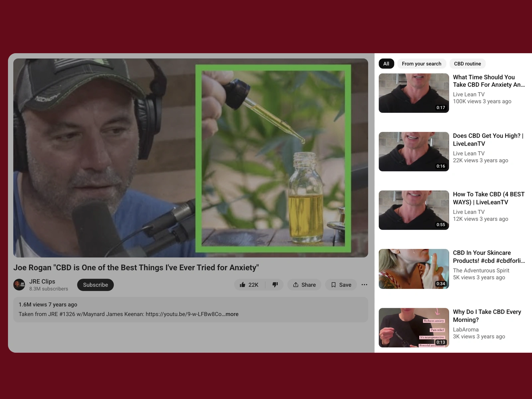Click 3K views 3 years ago text
Screen dimensions: 532x399
479,336
